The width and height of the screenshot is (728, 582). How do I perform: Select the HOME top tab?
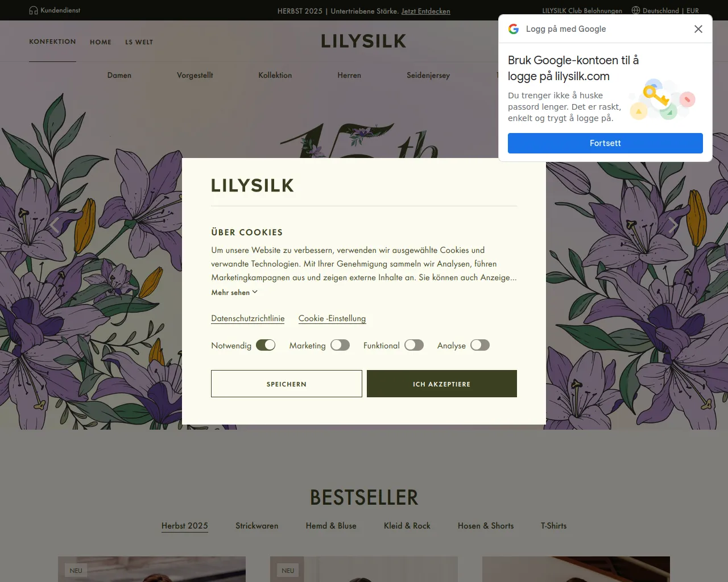101,42
